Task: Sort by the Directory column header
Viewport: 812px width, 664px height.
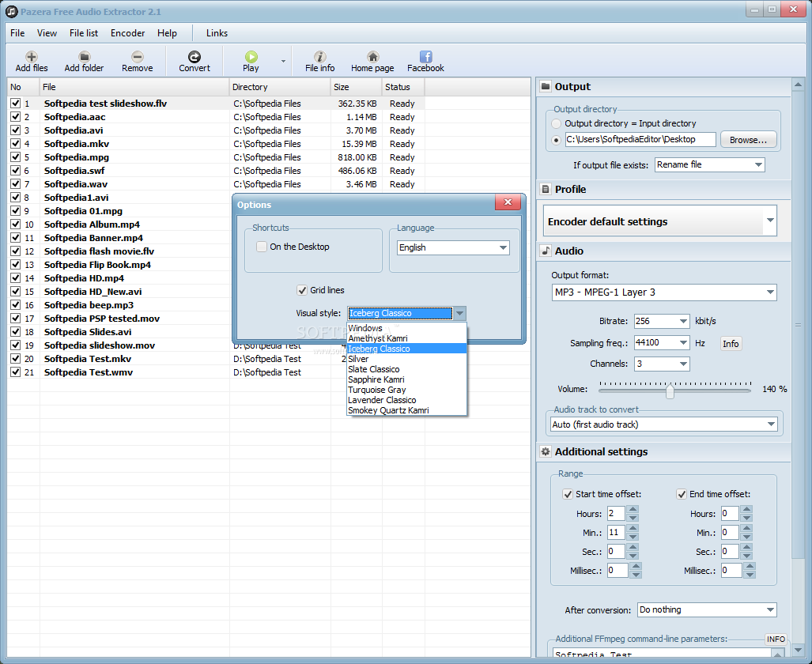Action: (280, 87)
